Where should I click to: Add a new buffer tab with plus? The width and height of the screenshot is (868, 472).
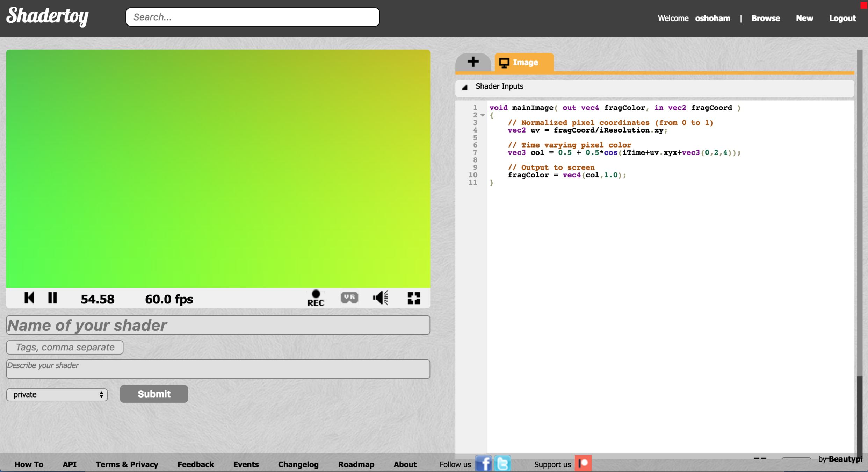[x=473, y=62]
